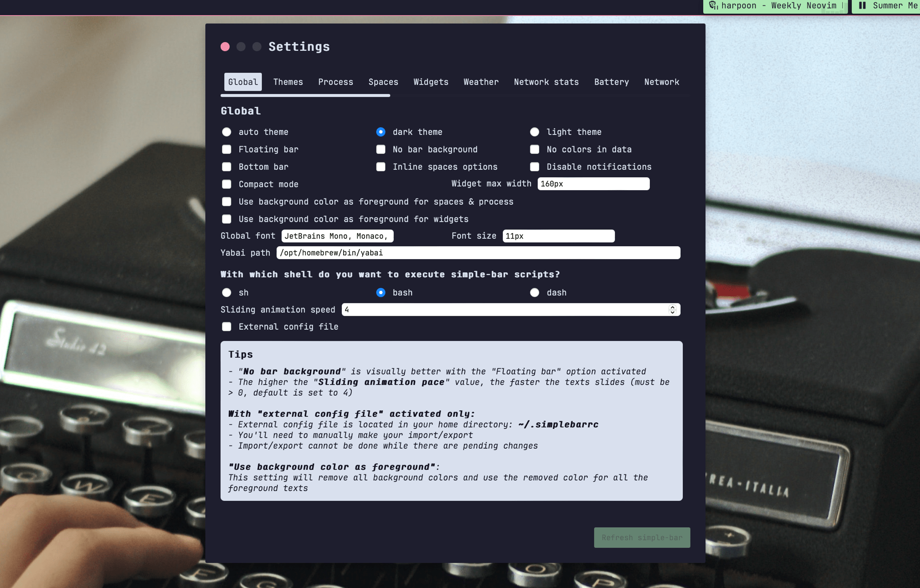920x588 pixels.
Task: Click the horizontal tab scrollbar under the tabs
Action: point(305,95)
